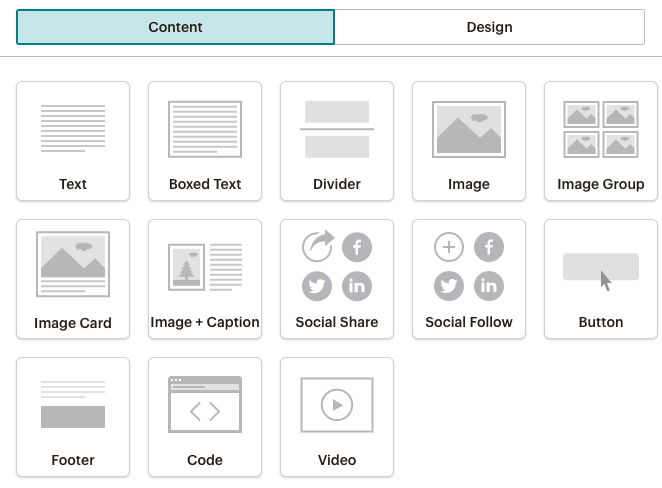Add the Social Share block
Viewport: 662px width, 488px height.
click(337, 279)
